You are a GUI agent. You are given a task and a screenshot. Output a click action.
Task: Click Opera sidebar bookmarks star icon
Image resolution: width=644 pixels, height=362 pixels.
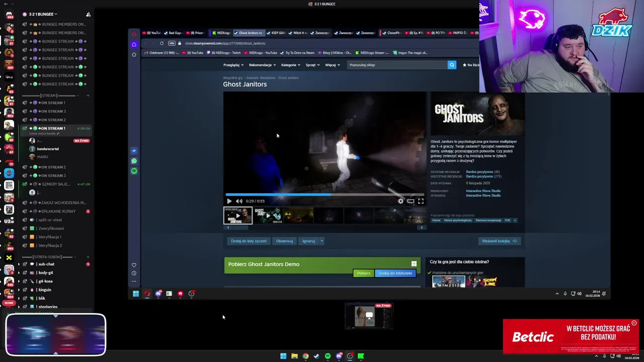click(134, 54)
